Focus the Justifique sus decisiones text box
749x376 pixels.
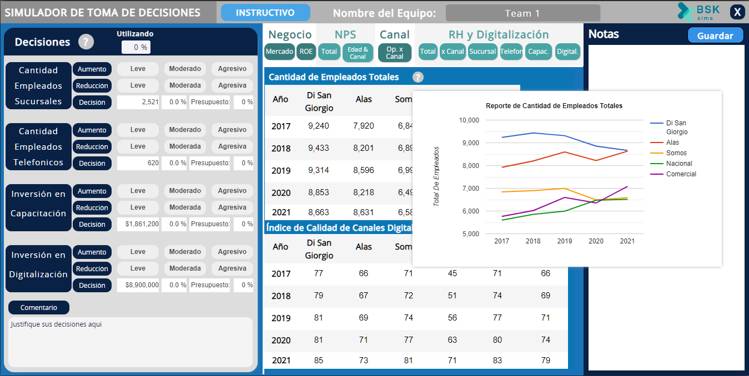click(x=131, y=342)
